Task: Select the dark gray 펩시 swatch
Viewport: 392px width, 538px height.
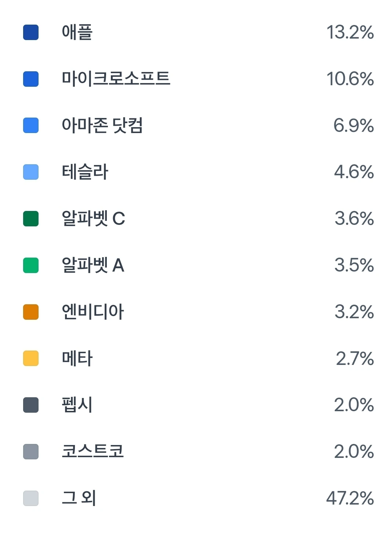Action: pos(31,405)
